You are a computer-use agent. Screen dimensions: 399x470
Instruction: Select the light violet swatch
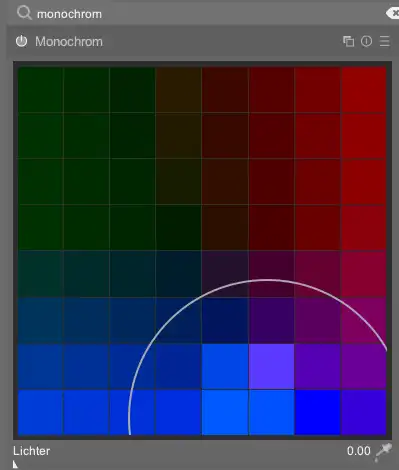(x=271, y=366)
